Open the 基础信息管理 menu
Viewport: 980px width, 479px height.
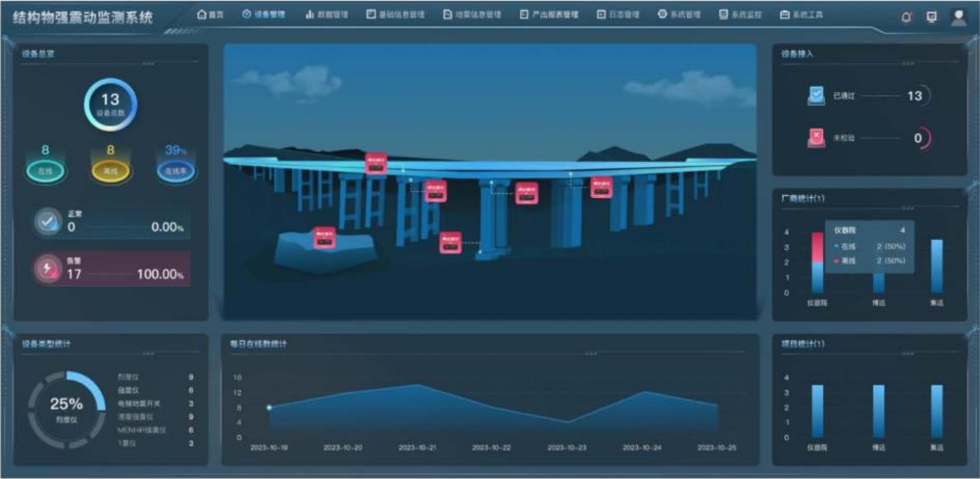(395, 14)
